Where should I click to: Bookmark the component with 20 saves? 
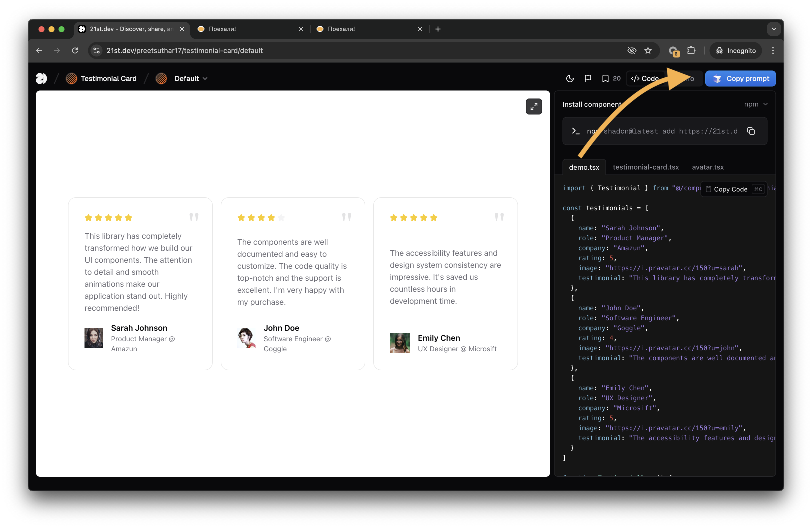(x=605, y=78)
